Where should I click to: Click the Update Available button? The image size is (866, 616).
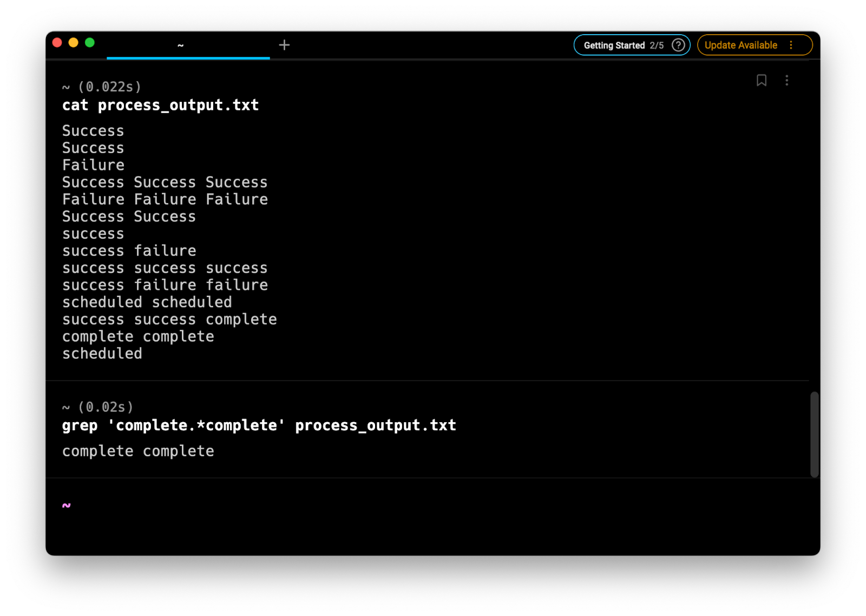pos(740,45)
